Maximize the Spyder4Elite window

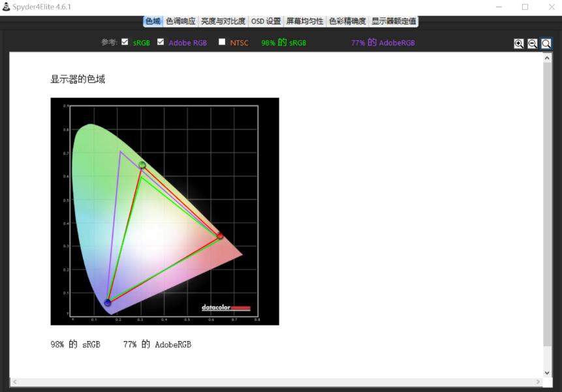[525, 7]
